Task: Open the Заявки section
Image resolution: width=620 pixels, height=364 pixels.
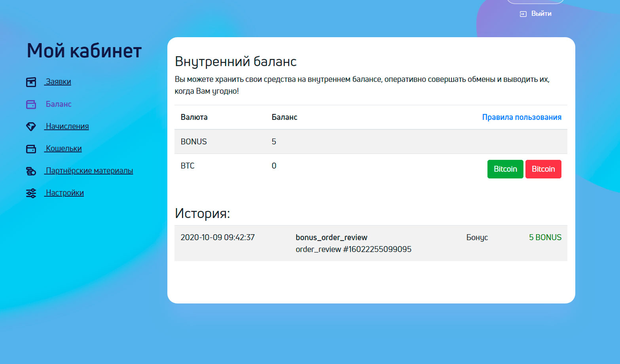Action: tap(57, 82)
